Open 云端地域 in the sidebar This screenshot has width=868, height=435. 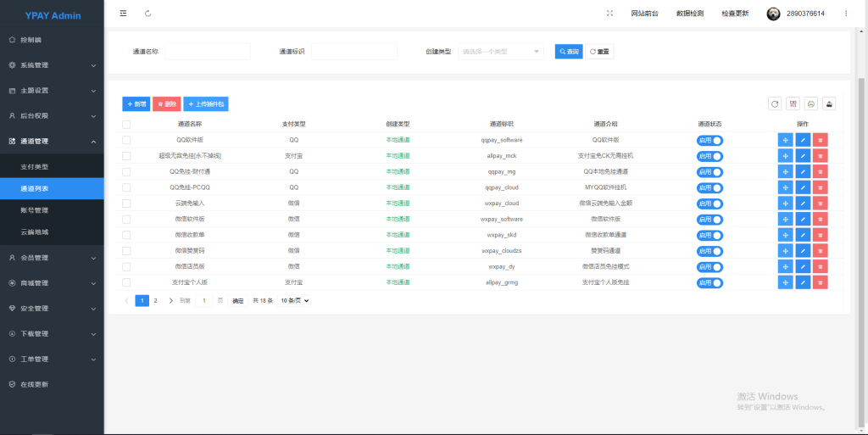(x=52, y=231)
